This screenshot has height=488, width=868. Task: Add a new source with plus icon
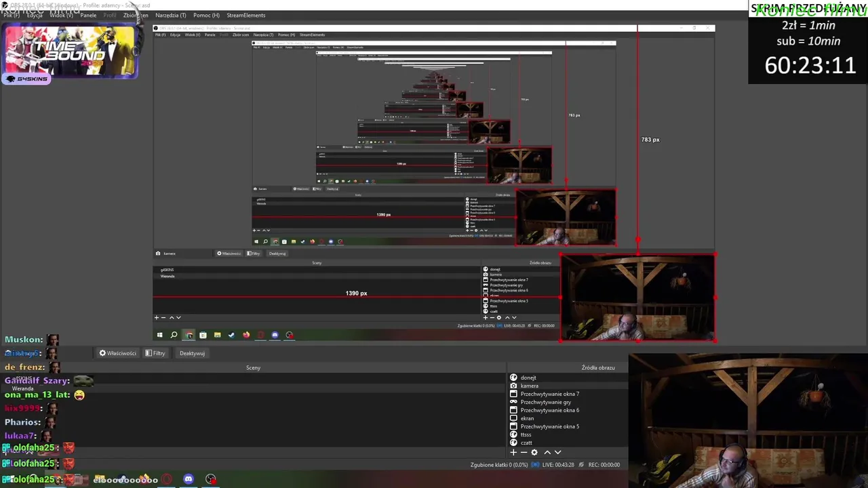click(x=513, y=452)
